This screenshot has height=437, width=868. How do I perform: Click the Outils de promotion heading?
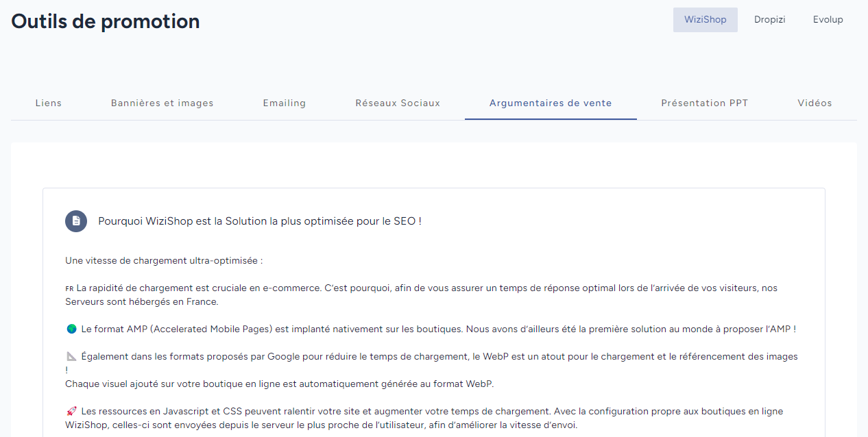105,21
